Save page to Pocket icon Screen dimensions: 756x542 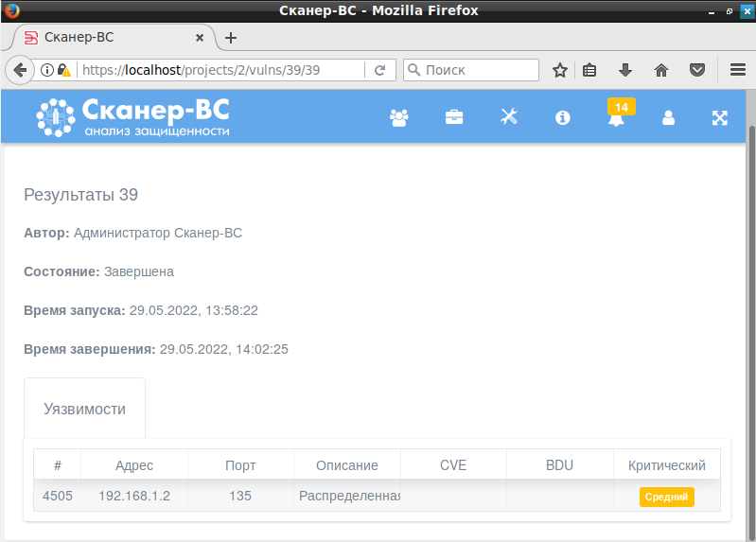tap(697, 70)
